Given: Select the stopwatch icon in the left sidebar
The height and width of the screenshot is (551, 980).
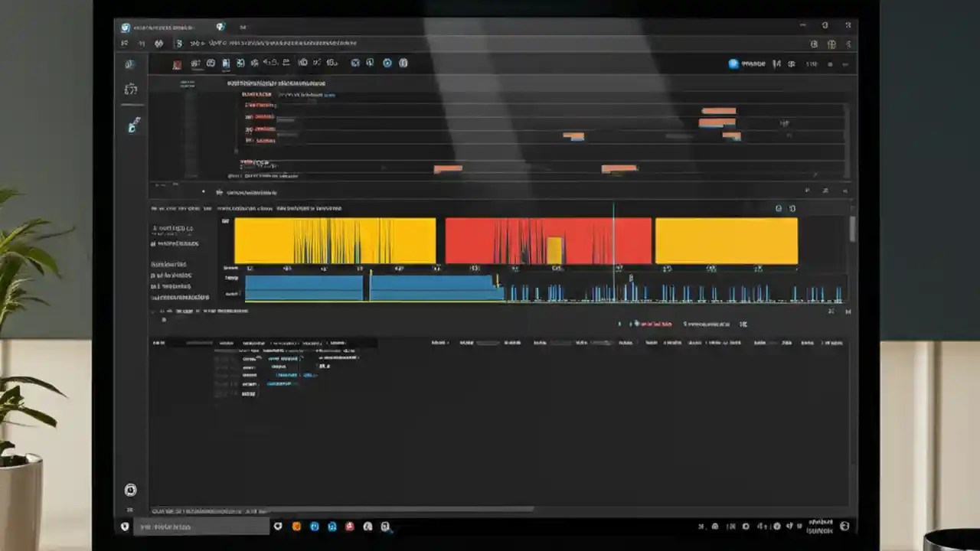Looking at the screenshot, I should pos(130,89).
